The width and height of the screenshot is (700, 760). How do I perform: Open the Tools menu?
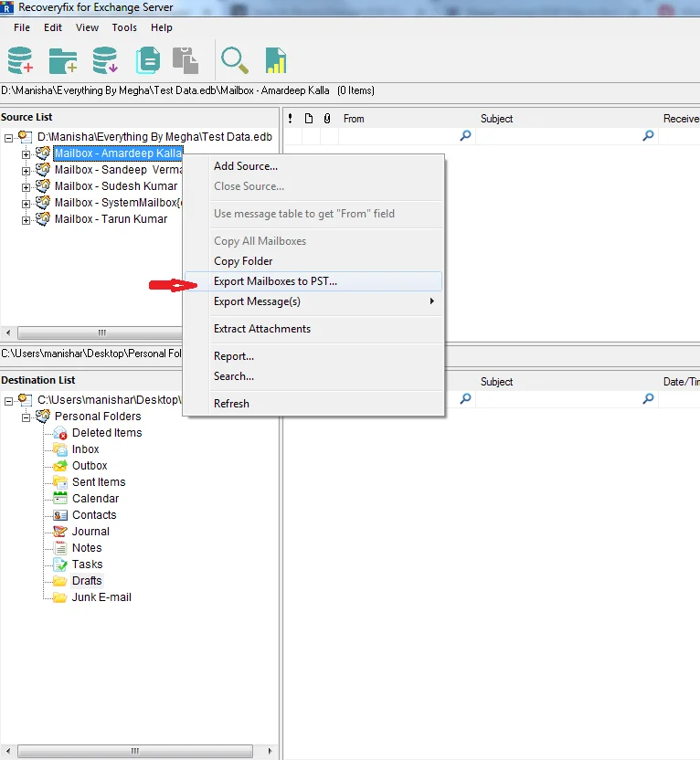pos(124,27)
